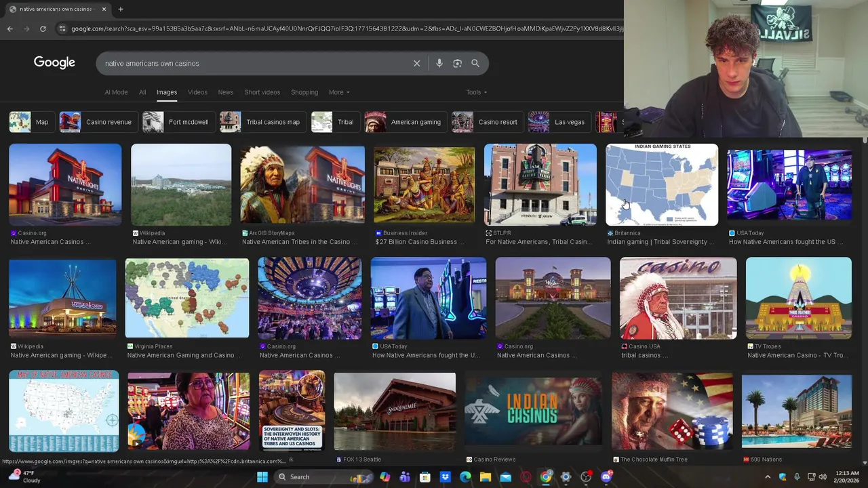Image resolution: width=868 pixels, height=488 pixels.
Task: Launch Opera browser from the taskbar
Action: tap(526, 476)
